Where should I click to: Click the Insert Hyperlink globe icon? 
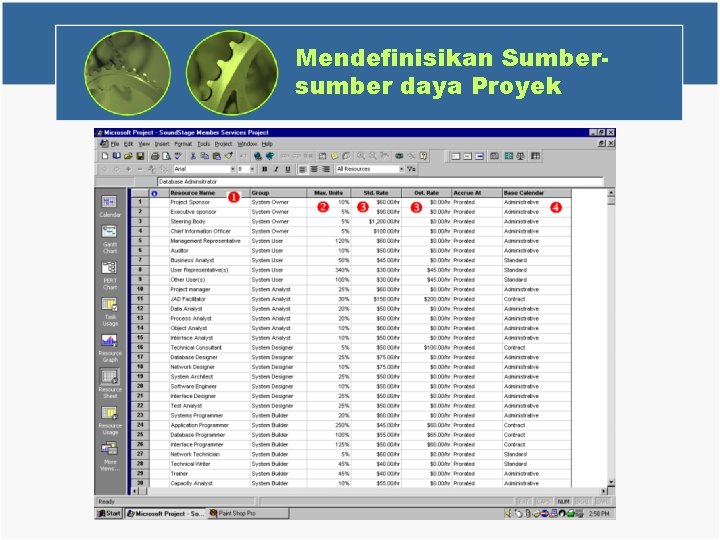pos(258,157)
